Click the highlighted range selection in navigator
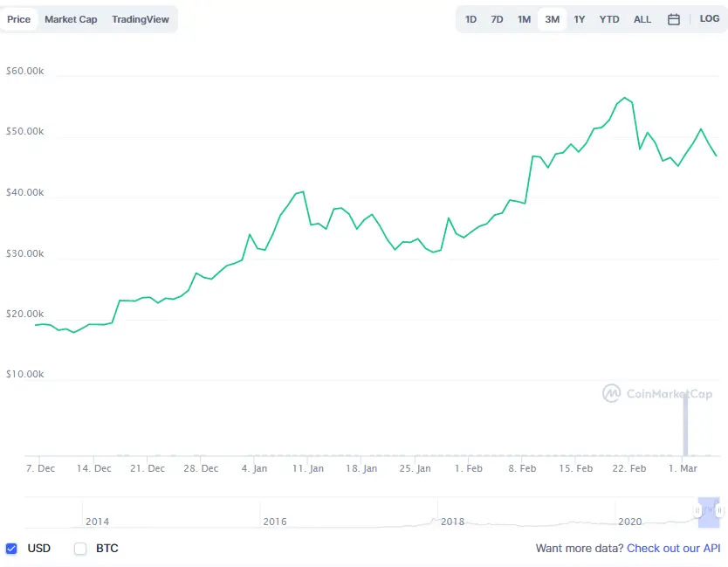 (709, 513)
